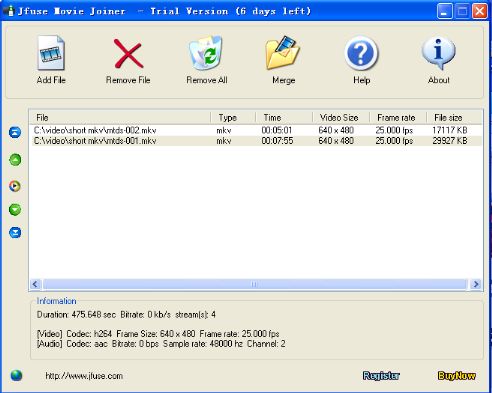The height and width of the screenshot is (393, 492).
Task: Sort list by Video Size column header
Action: click(x=341, y=117)
